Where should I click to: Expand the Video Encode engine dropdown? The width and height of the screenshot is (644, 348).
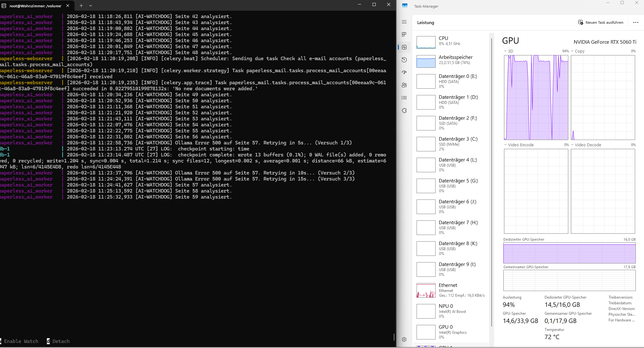[x=506, y=145]
